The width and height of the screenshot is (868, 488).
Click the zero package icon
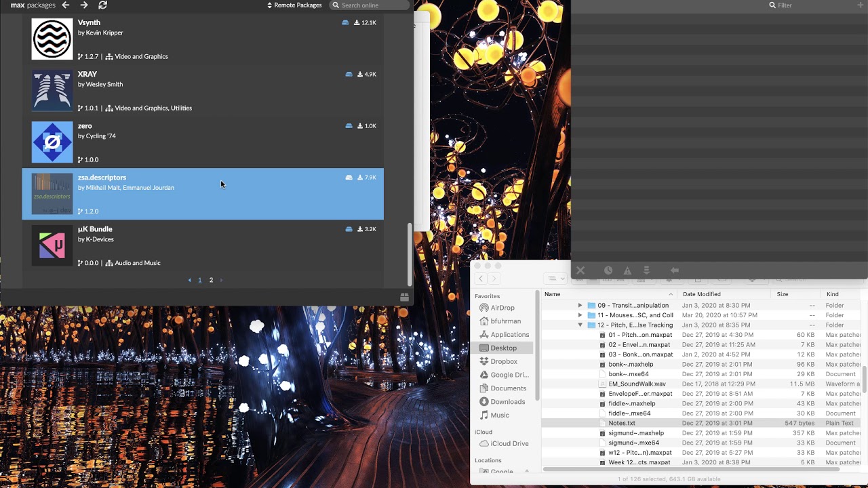point(52,142)
